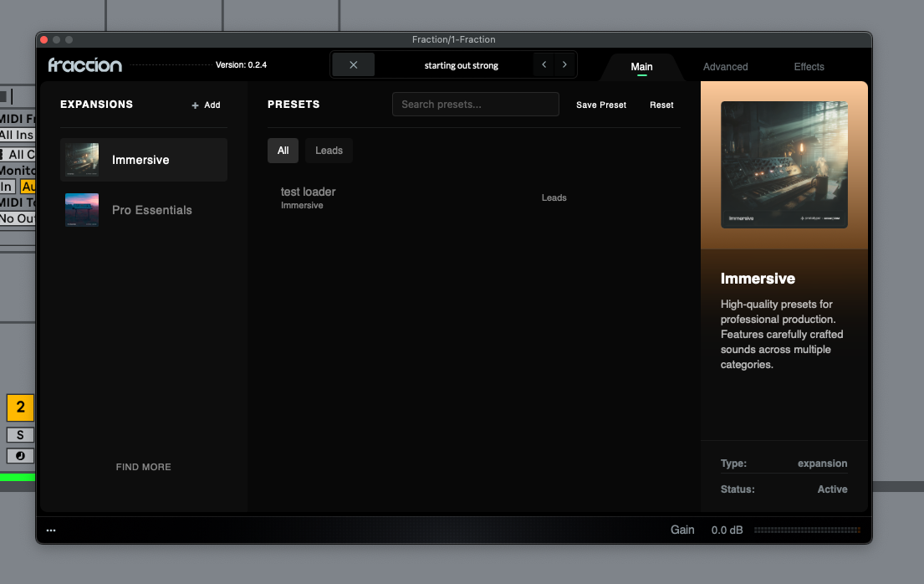
Task: Switch to the Main tab
Action: coord(641,67)
